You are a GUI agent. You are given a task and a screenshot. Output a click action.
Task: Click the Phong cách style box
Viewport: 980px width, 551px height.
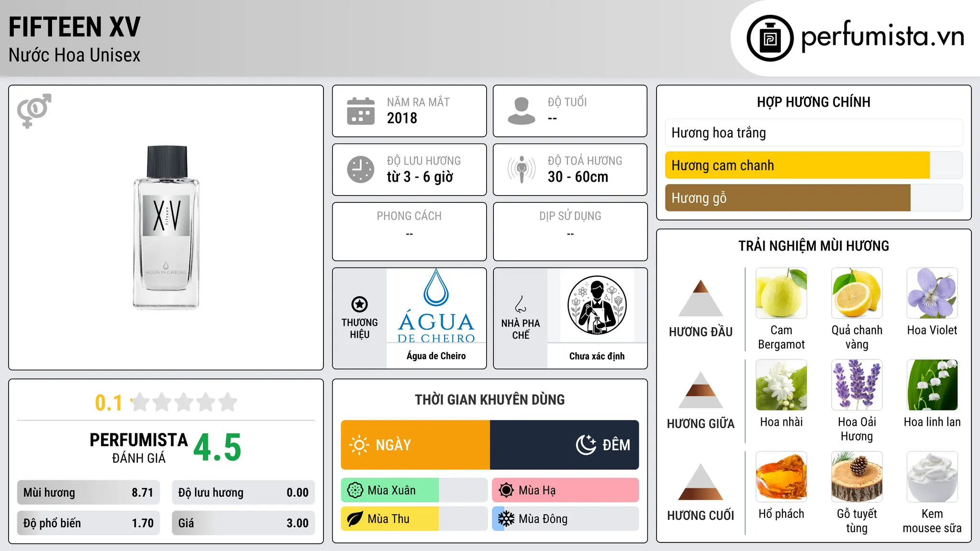(410, 231)
